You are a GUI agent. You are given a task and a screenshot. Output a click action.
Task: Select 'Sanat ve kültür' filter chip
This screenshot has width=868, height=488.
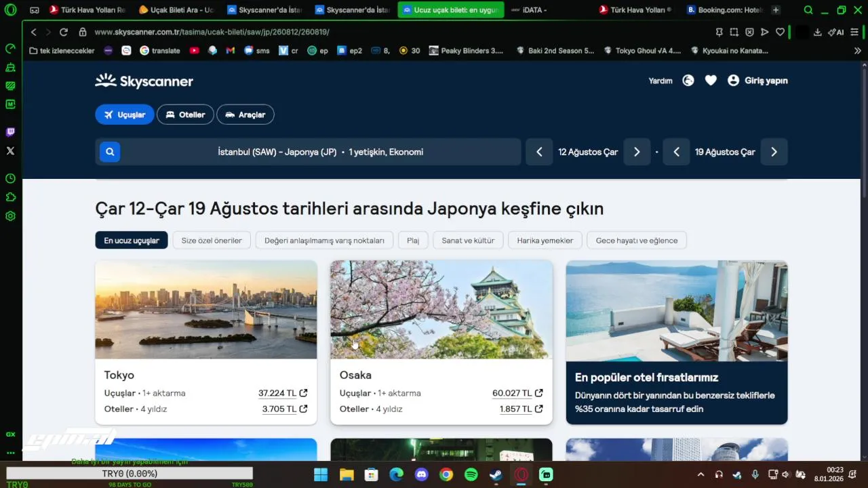click(468, 241)
